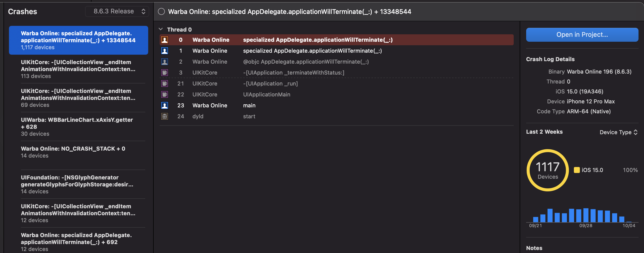
Task: Click the yellow iOS 15.0 legend swatch
Action: pyautogui.click(x=577, y=170)
